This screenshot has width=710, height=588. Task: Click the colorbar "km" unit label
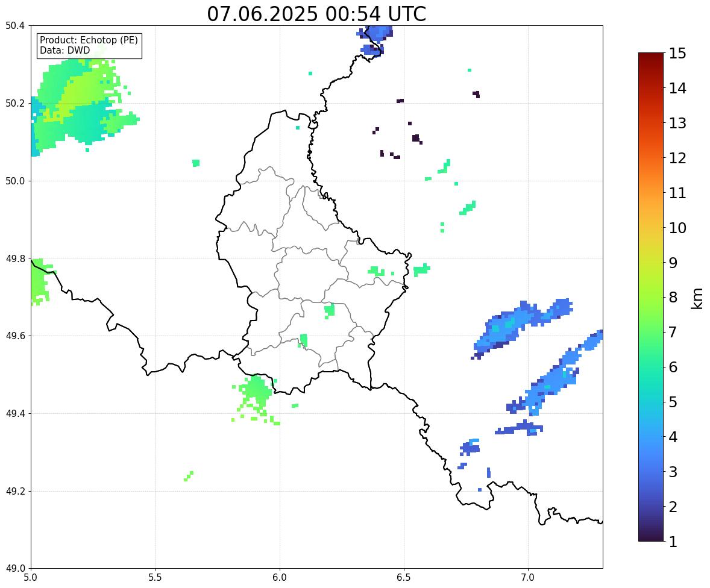(697, 298)
